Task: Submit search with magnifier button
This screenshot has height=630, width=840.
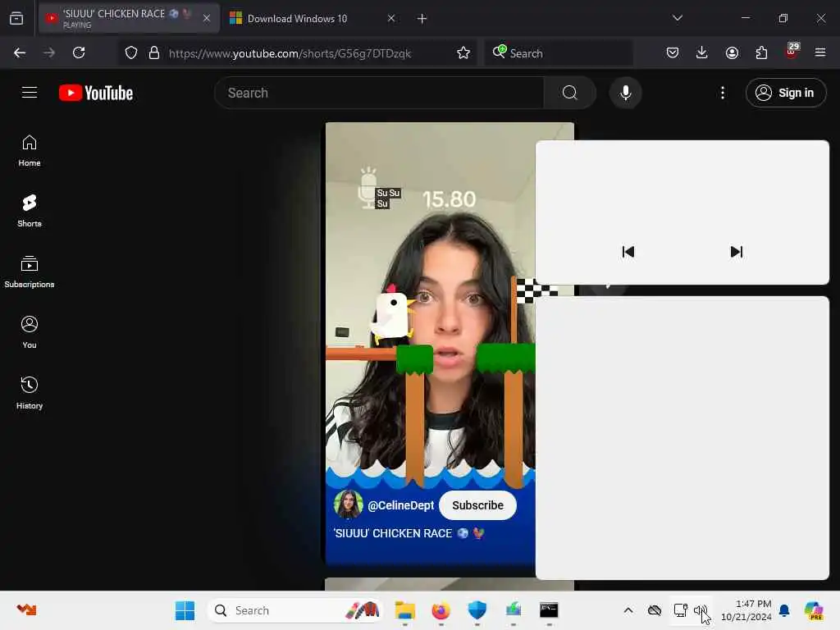Action: click(570, 94)
